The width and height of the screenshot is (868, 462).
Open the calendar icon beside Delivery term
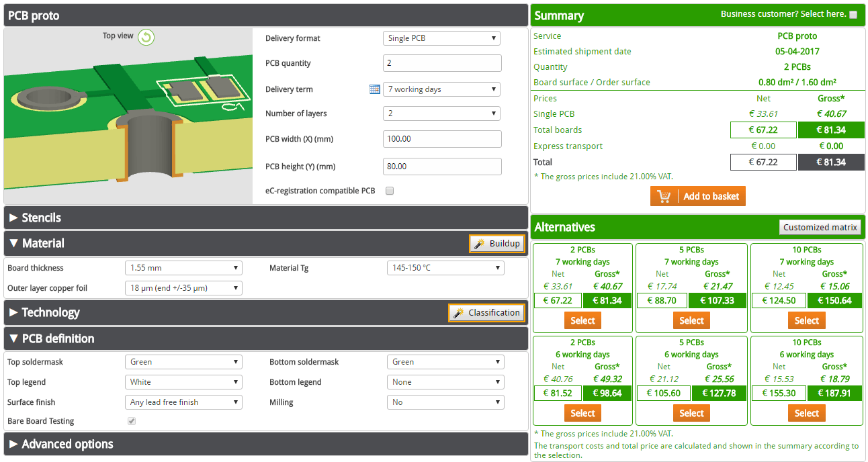(375, 88)
